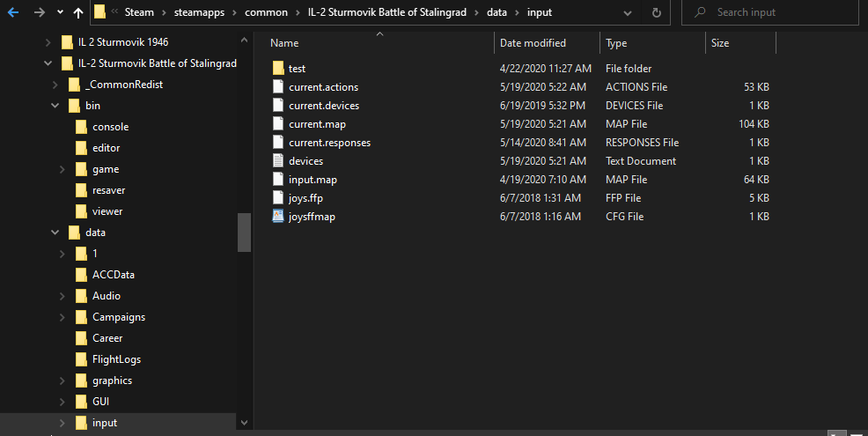Sort files by Type column

point(616,42)
